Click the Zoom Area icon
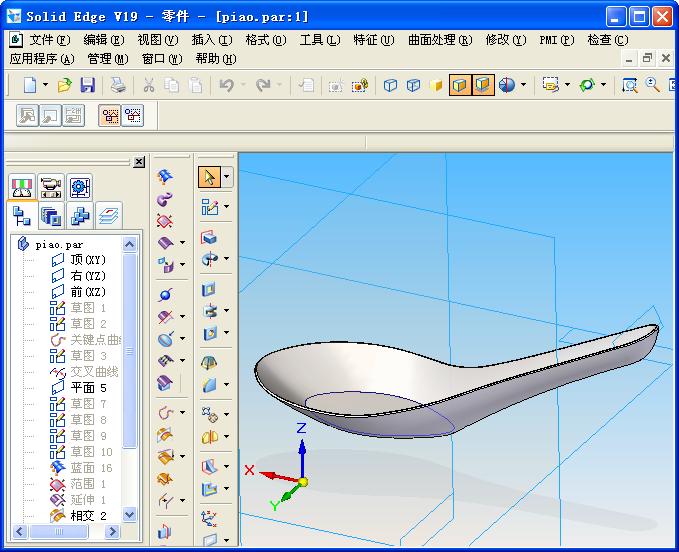This screenshot has height=552, width=679. (629, 85)
